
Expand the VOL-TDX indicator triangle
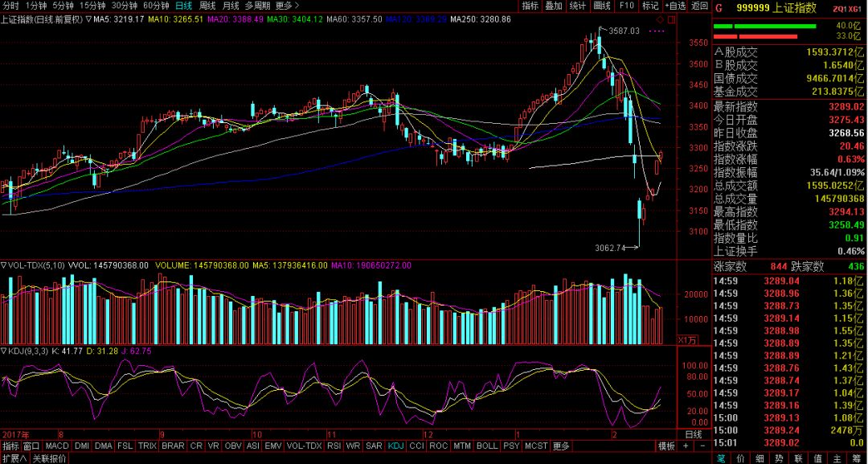(3, 264)
